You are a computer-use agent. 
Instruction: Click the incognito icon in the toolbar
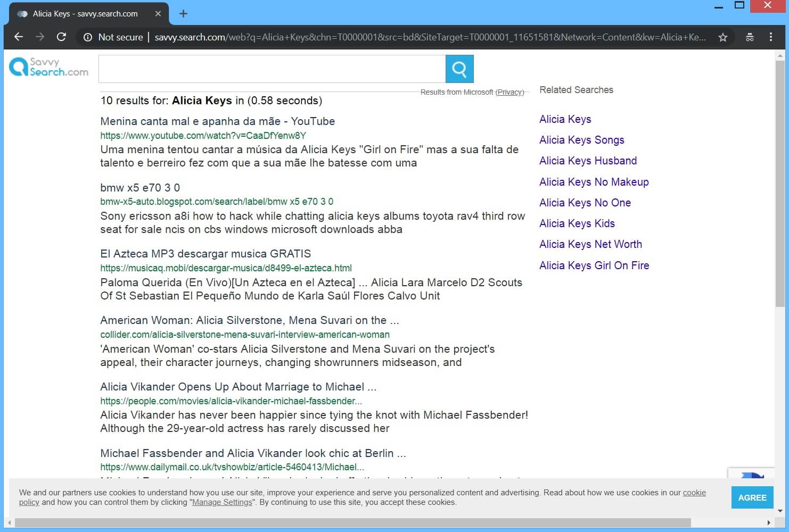click(x=750, y=37)
